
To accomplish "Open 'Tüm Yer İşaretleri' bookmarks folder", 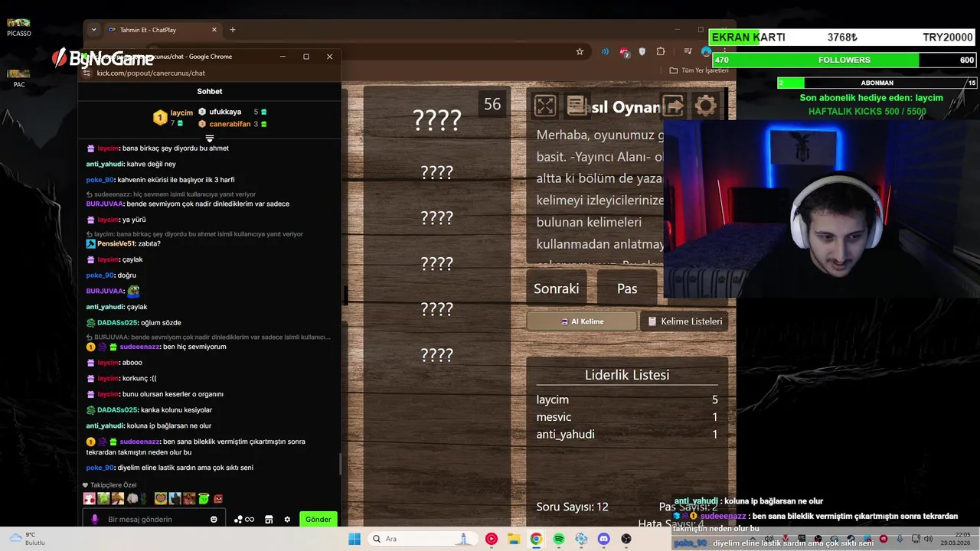I will [x=699, y=70].
